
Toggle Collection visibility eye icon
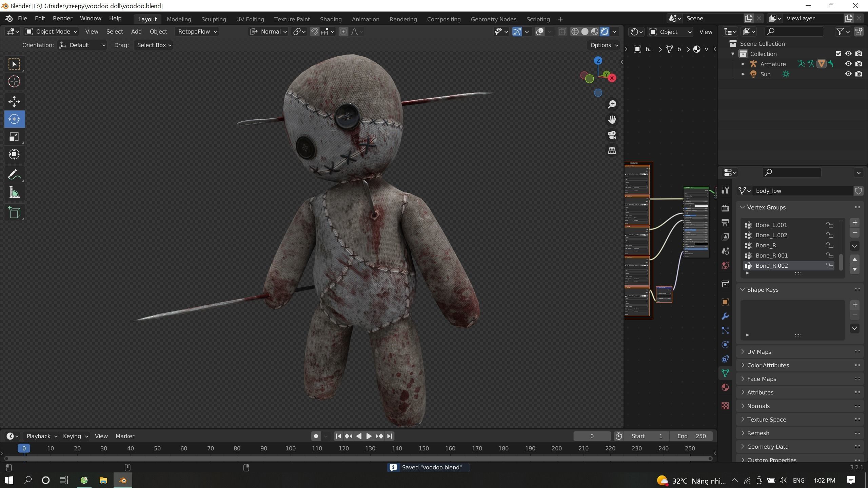(848, 54)
